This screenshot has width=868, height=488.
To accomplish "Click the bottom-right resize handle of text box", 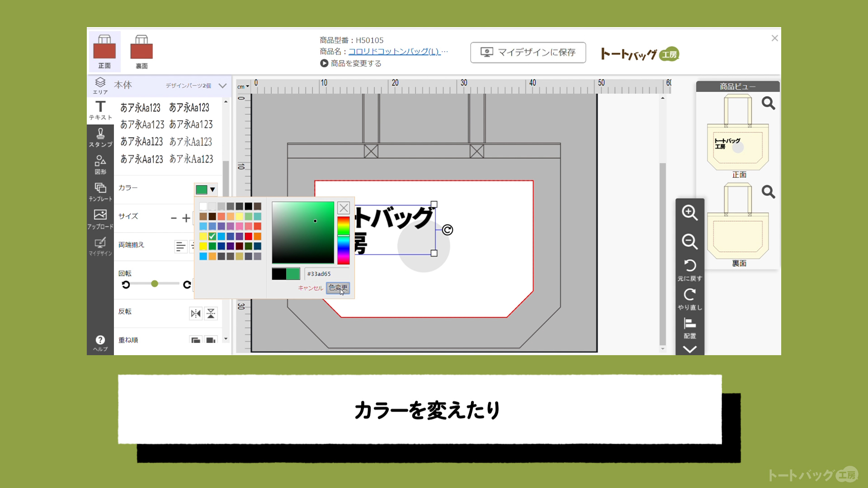I will pos(434,253).
